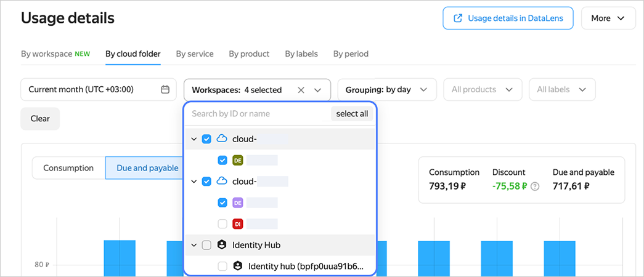
Task: Uncheck the first cloud checkbox
Action: point(206,139)
